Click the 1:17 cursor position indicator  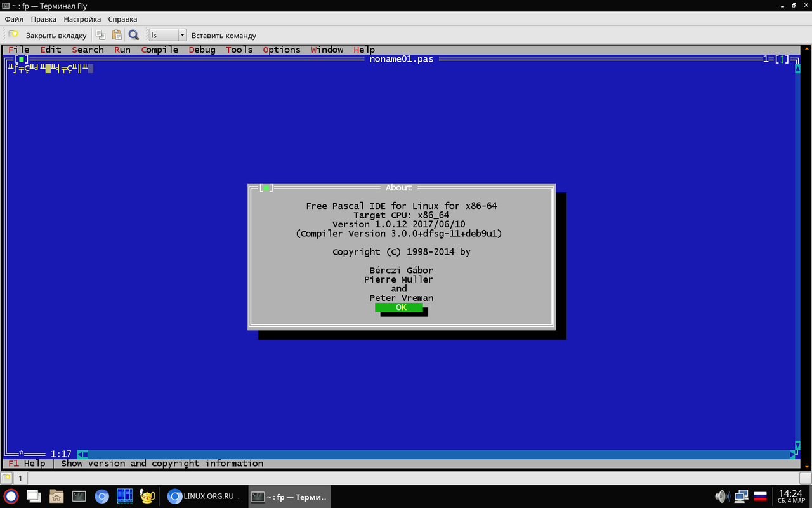pos(61,454)
